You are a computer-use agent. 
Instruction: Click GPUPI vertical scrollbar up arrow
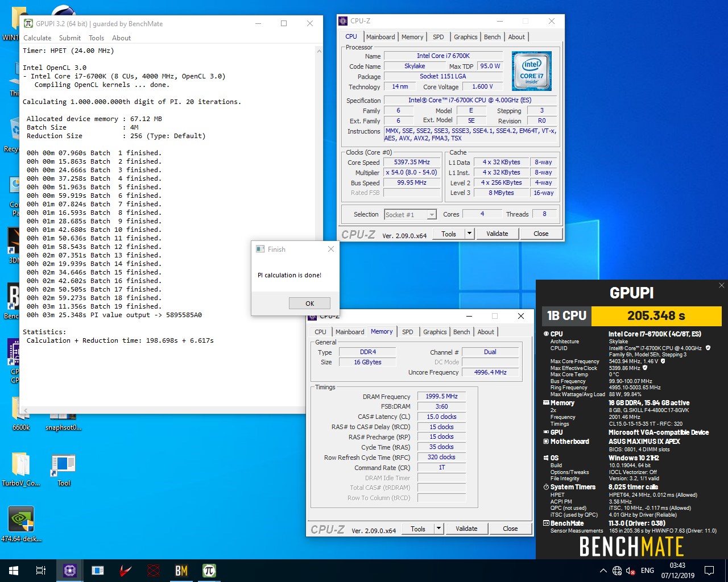pos(318,51)
